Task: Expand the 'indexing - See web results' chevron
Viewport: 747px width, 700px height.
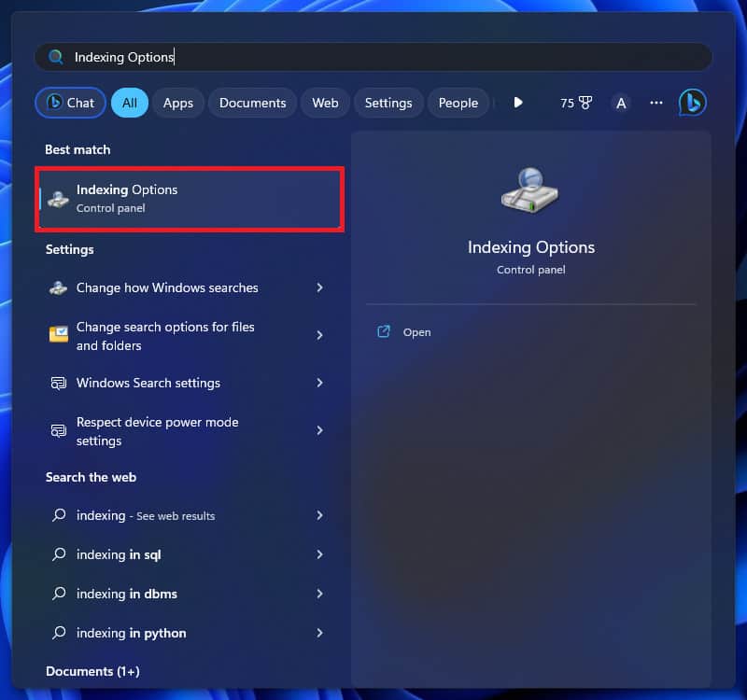Action: pos(319,515)
